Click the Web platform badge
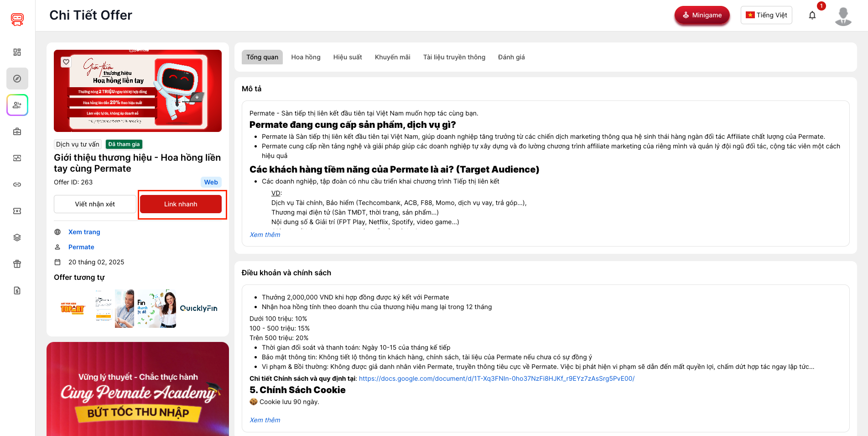 pos(211,182)
